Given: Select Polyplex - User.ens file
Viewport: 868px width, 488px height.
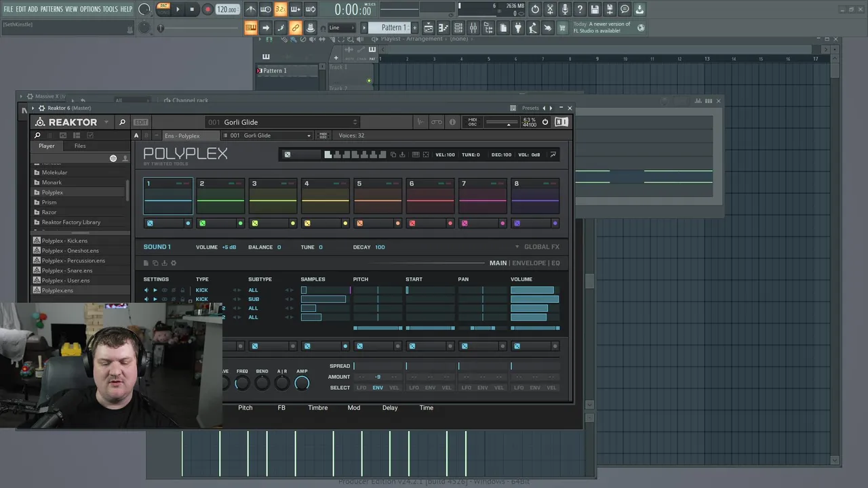Looking at the screenshot, I should click(65, 281).
